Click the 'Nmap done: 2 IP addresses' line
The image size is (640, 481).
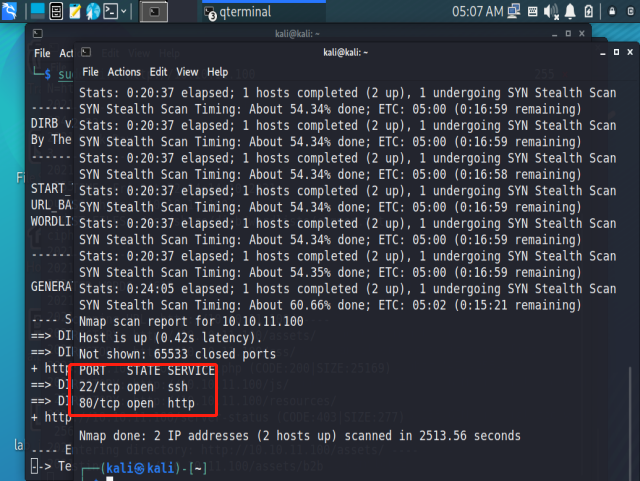[x=300, y=436]
